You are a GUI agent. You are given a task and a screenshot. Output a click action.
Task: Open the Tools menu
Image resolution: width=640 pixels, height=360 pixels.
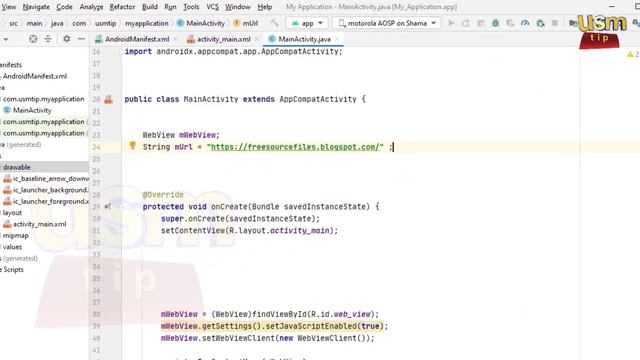(x=191, y=7)
